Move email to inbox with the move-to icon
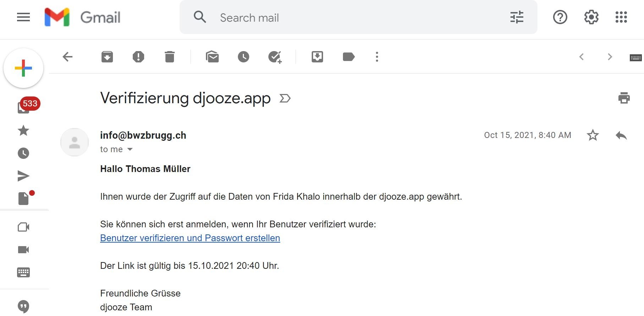This screenshot has height=316, width=644. point(317,57)
